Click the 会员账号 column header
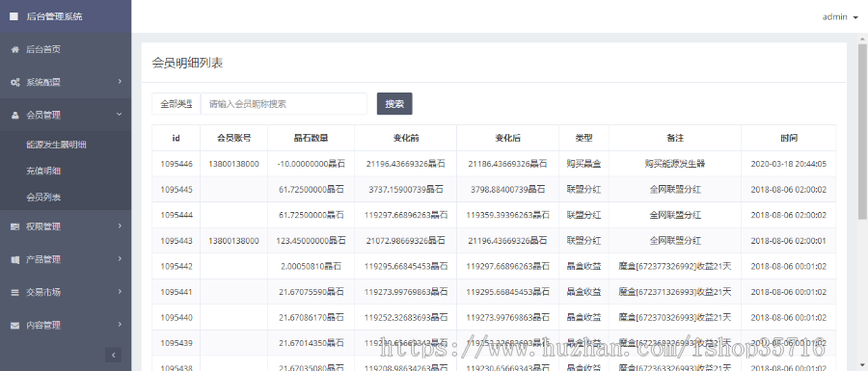This screenshot has height=371, width=868. pos(233,138)
